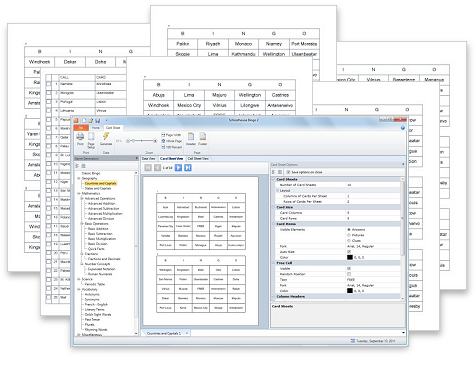
Task: Click the alphabetical sort icon in Card Sheet Options
Action: tap(280, 172)
